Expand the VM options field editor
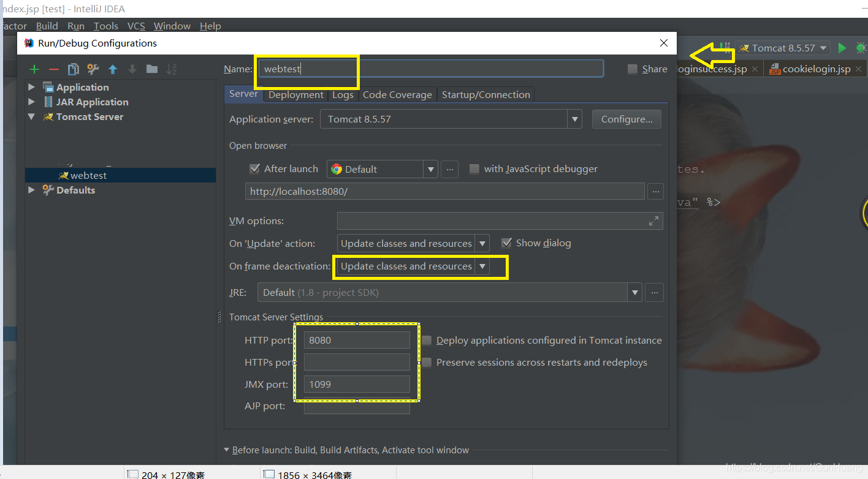The image size is (868, 479). (x=654, y=221)
